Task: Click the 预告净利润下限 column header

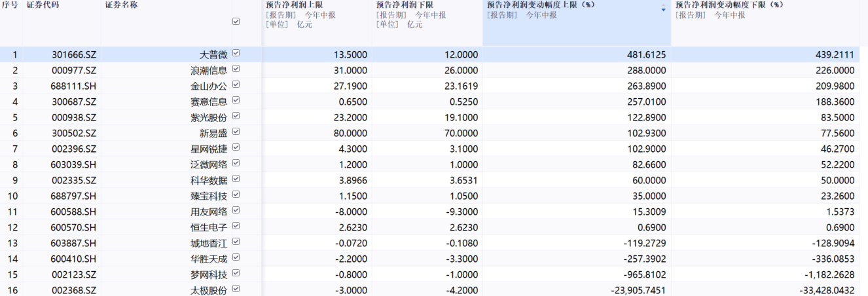Action: click(x=405, y=5)
